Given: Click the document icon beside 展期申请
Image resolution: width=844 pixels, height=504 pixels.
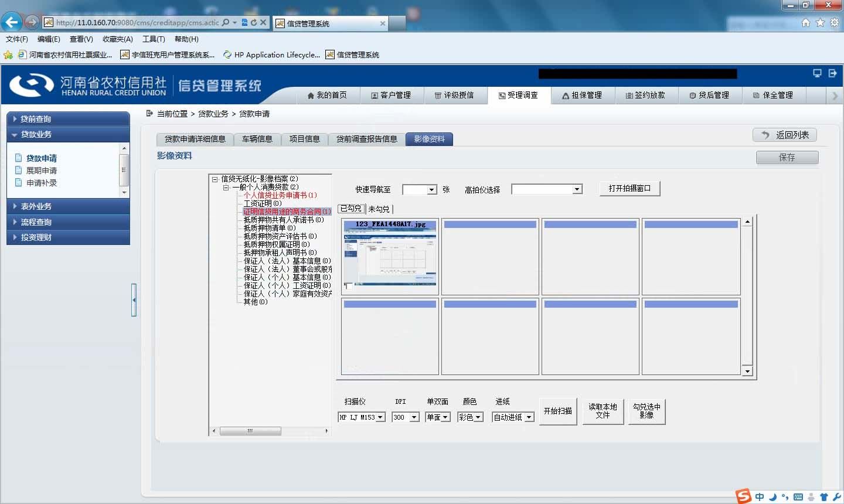Looking at the screenshot, I should pos(19,170).
